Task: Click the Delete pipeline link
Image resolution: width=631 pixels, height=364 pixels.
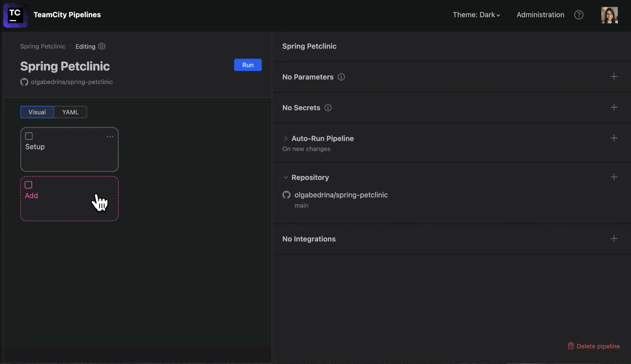Action: [x=598, y=346]
